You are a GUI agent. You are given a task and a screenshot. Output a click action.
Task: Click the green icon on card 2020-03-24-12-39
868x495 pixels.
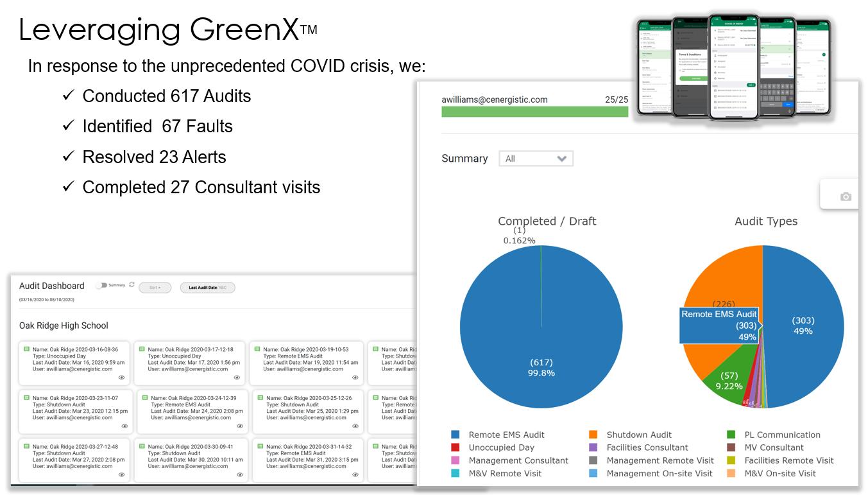click(145, 398)
